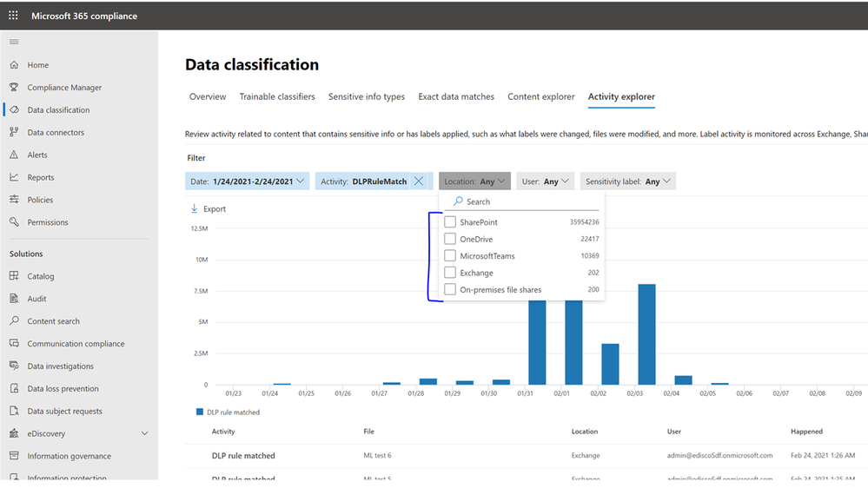Click the Permissions key icon
This screenshot has height=488, width=868.
[15, 222]
